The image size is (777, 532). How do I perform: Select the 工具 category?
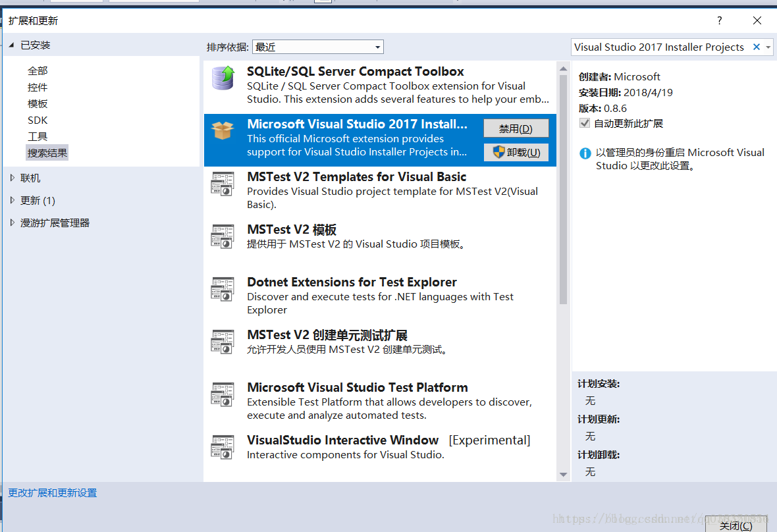click(38, 136)
